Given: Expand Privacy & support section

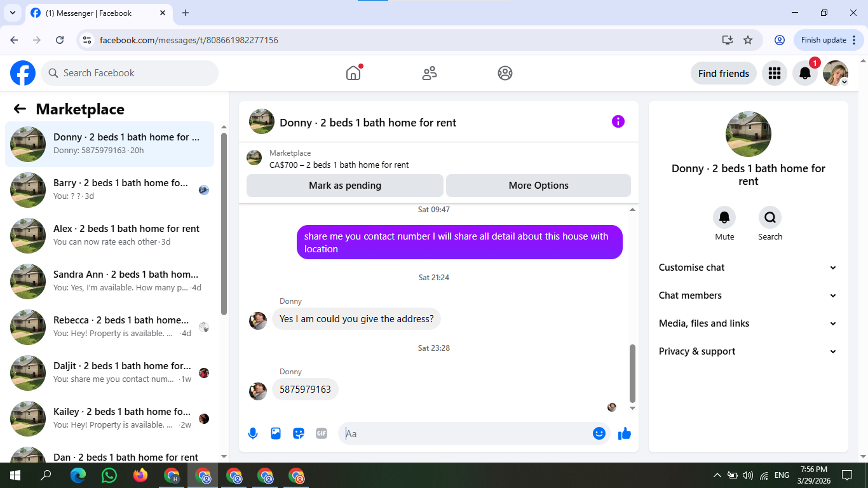Looking at the screenshot, I should [749, 351].
